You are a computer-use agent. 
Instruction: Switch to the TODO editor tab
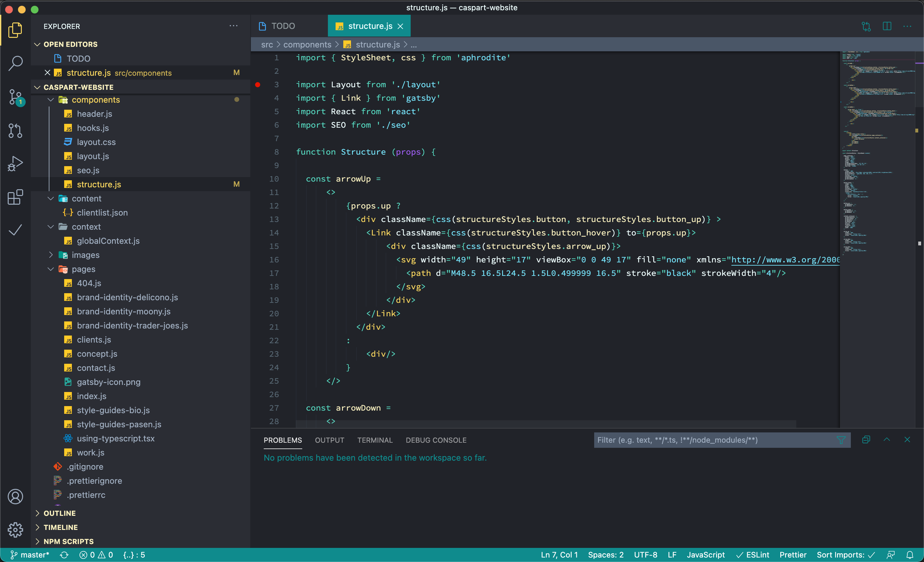click(x=283, y=26)
